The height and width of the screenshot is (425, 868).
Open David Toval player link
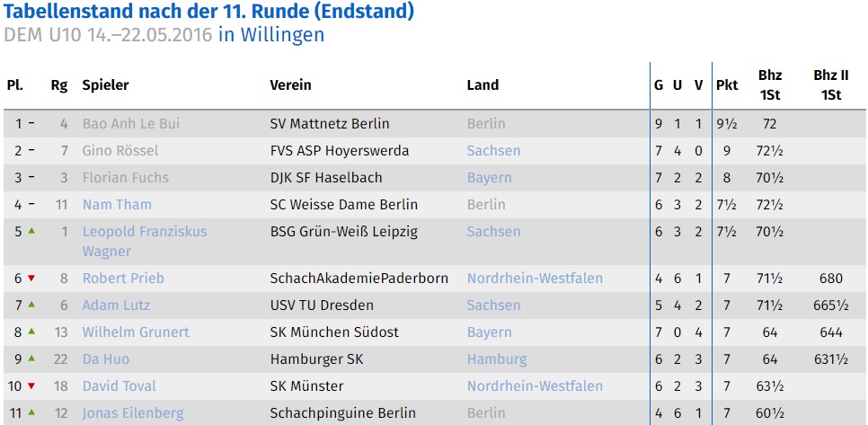point(119,386)
